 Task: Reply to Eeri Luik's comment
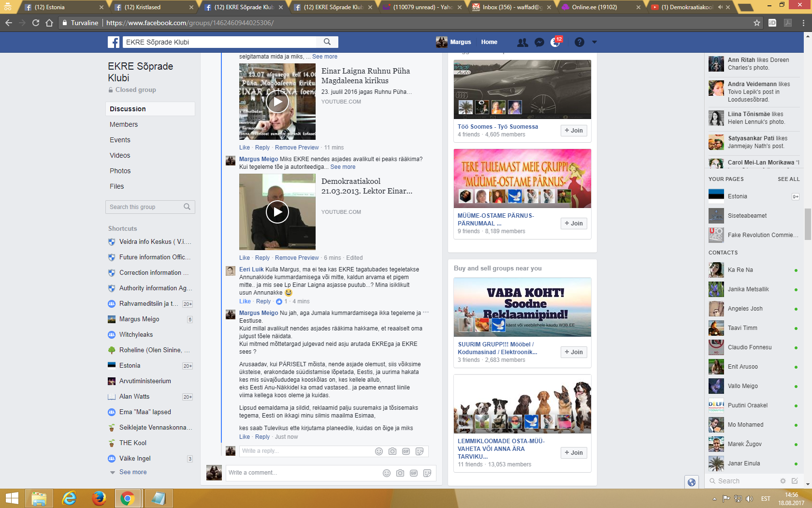click(x=263, y=301)
